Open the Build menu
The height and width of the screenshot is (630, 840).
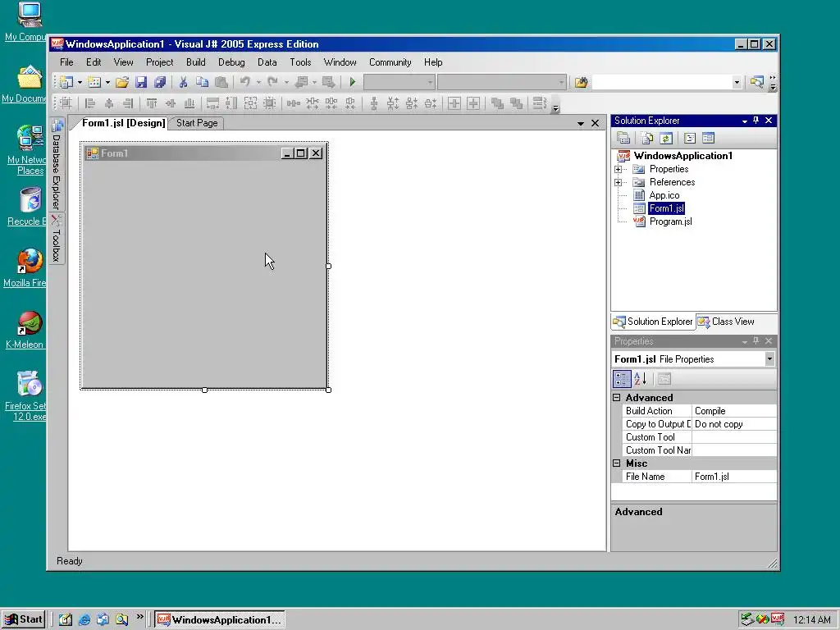195,62
